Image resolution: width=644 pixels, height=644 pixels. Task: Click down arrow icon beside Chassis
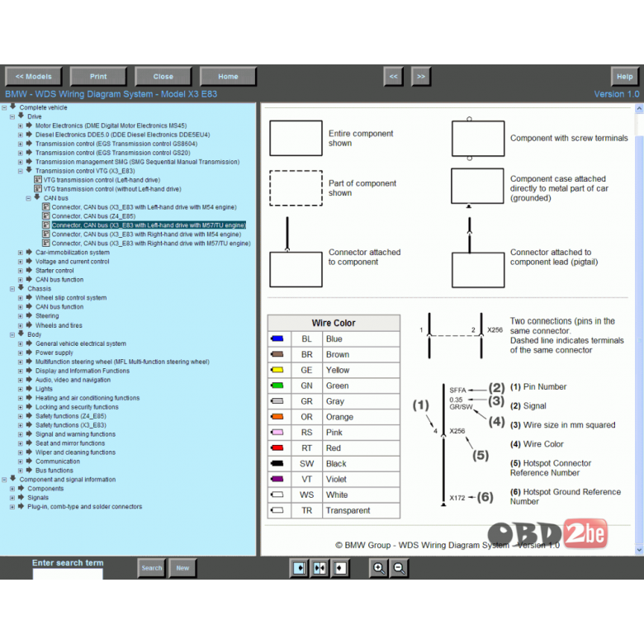21,287
